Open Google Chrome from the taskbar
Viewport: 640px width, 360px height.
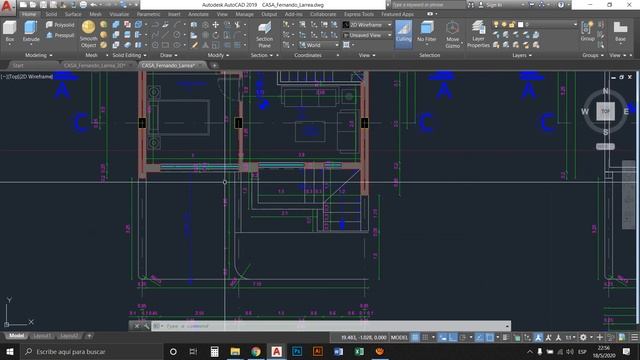pos(256,351)
